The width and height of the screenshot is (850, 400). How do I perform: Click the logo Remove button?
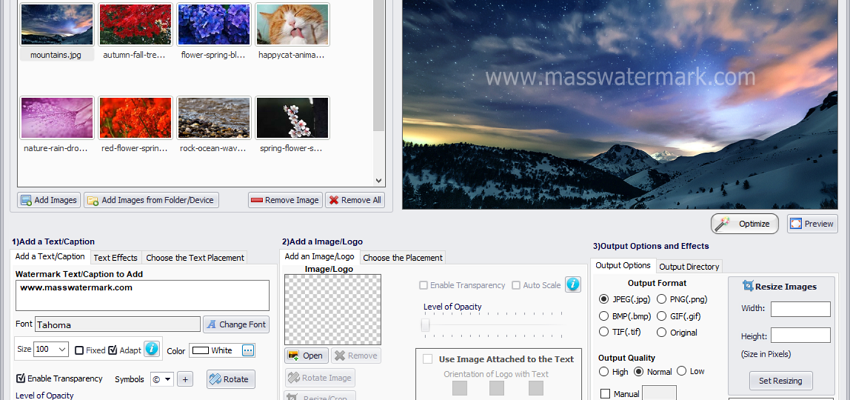coord(356,356)
